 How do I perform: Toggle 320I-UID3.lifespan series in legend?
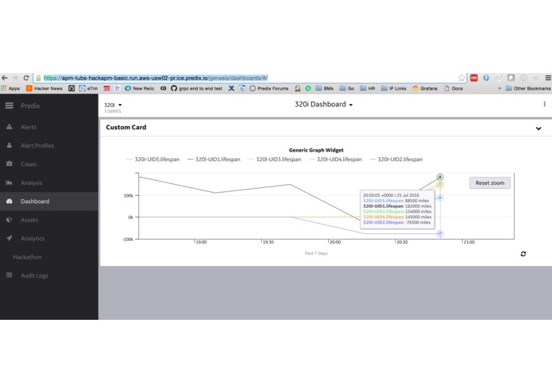click(275, 159)
